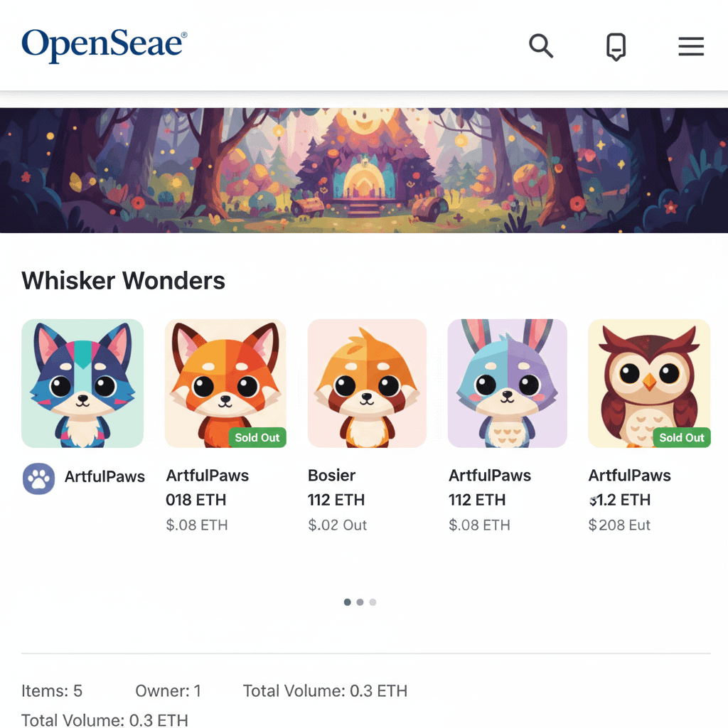Click the OpenSeae logo
728x728 pixels.
pyautogui.click(x=105, y=45)
